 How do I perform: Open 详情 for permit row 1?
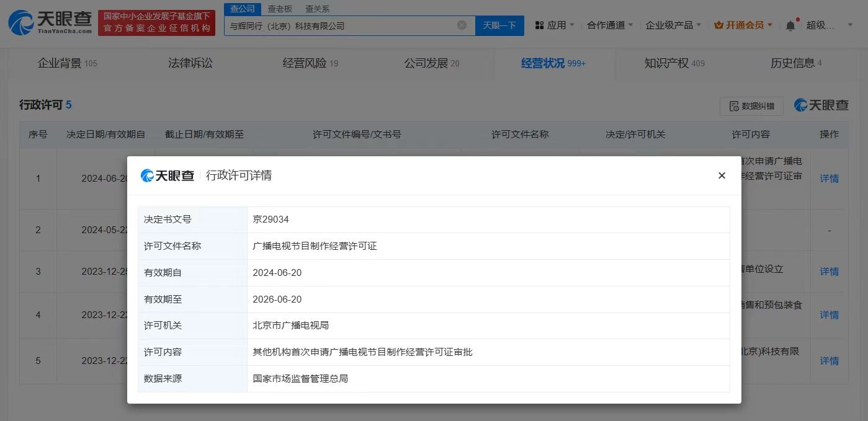point(829,178)
